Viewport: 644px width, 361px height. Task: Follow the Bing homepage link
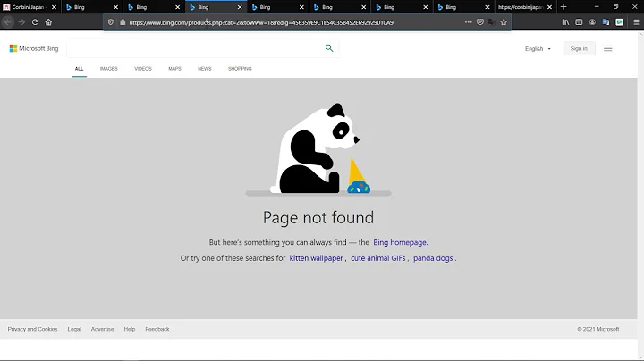click(400, 242)
